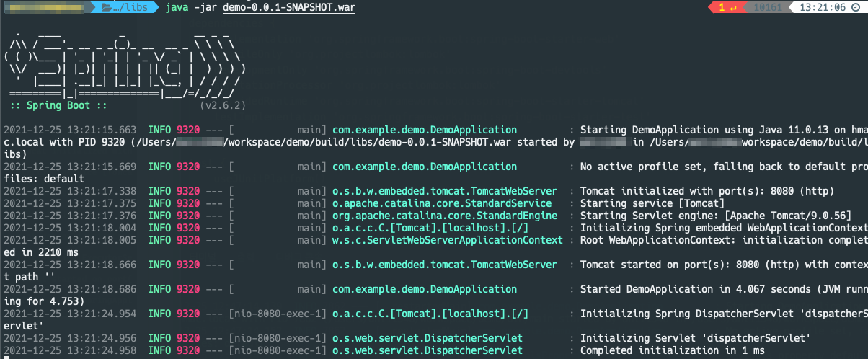This screenshot has height=359, width=868.
Task: Click the timestamp '2021-12-25 13:21:15.663'
Action: click(x=70, y=130)
